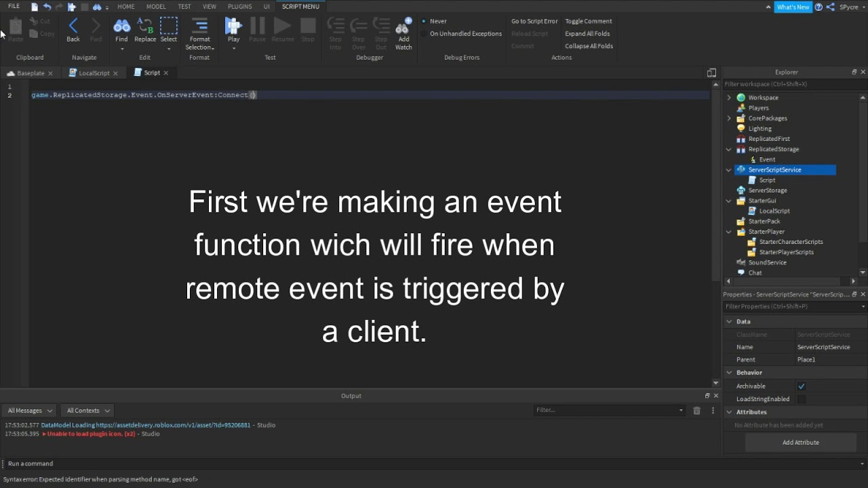The image size is (868, 488).
Task: Click the Chat bubble icon in Explorer
Action: click(x=741, y=272)
